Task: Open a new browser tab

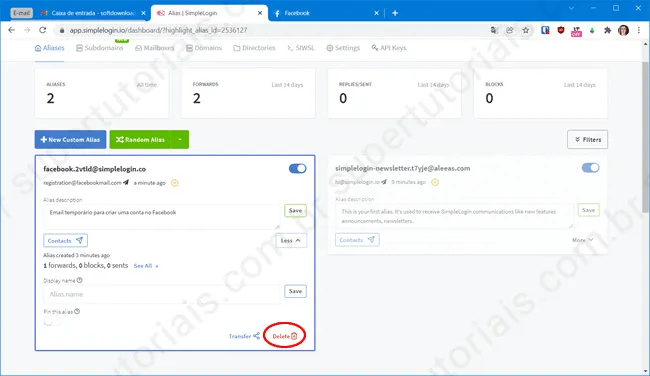Action: click(x=395, y=13)
